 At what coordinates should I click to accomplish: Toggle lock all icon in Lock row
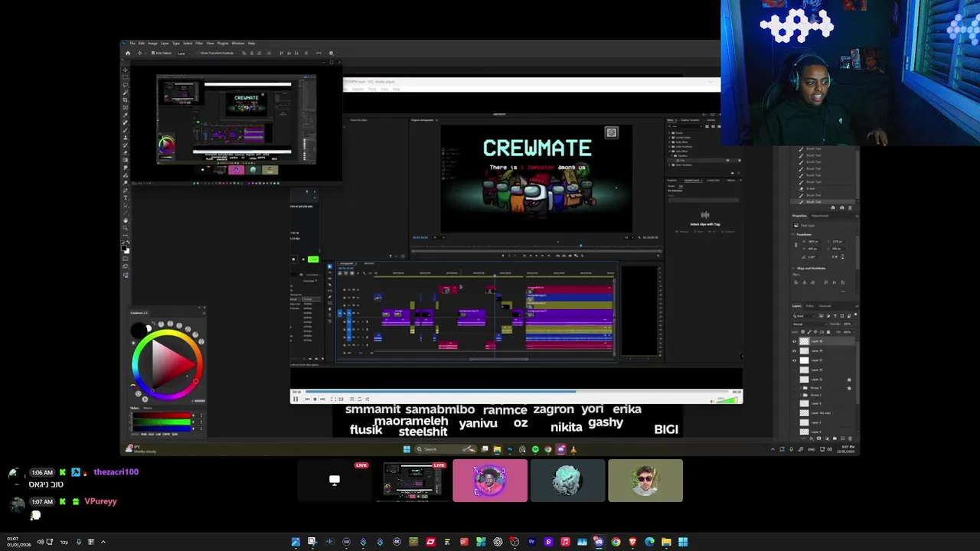coord(828,332)
